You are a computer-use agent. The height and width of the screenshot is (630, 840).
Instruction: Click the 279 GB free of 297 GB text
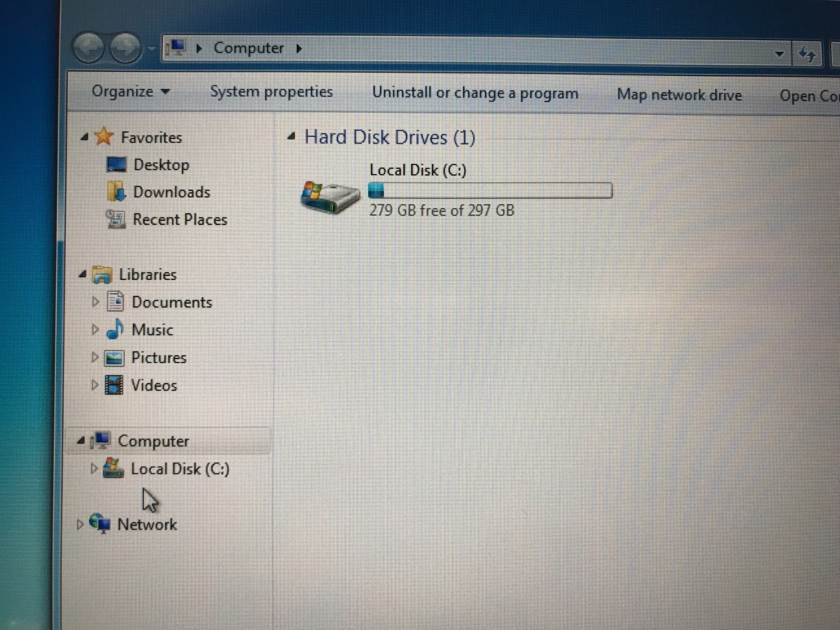click(x=442, y=211)
